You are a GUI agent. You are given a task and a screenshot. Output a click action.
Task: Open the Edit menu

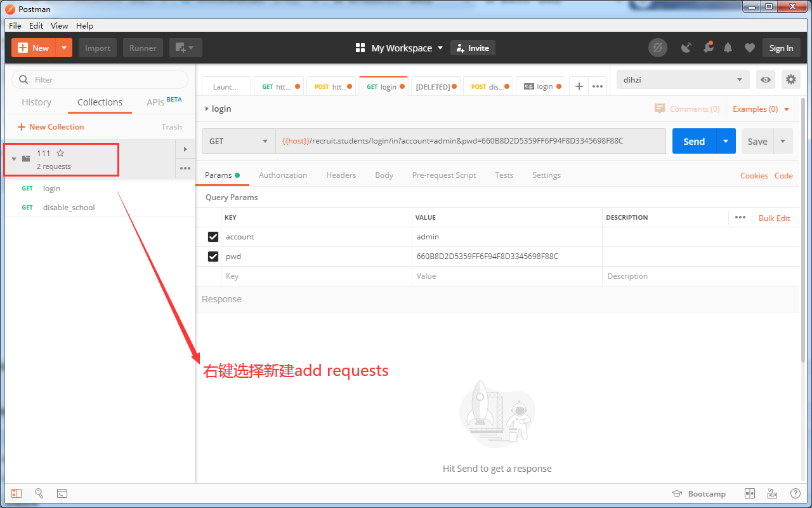pos(36,25)
